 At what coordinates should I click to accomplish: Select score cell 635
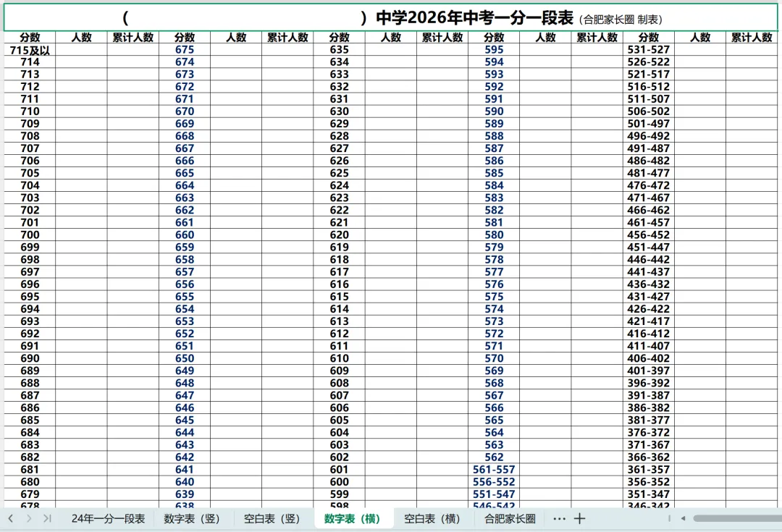point(339,50)
